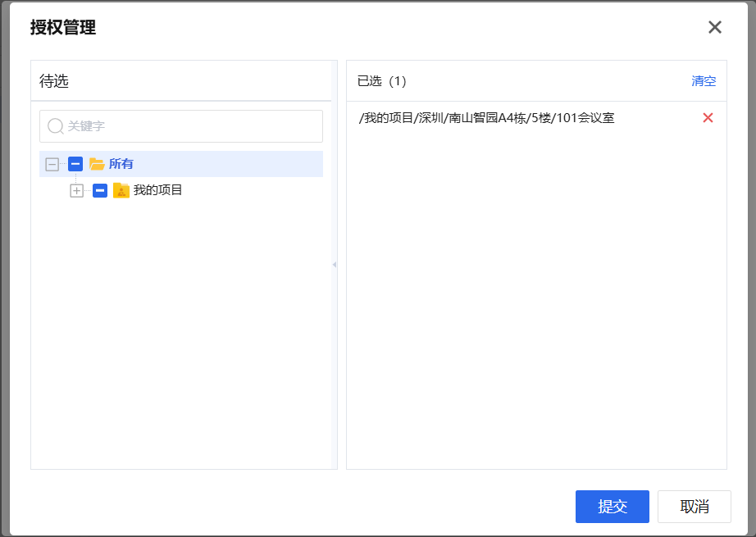Click the yellow 我的项目 folder icon
756x537 pixels.
(121, 190)
